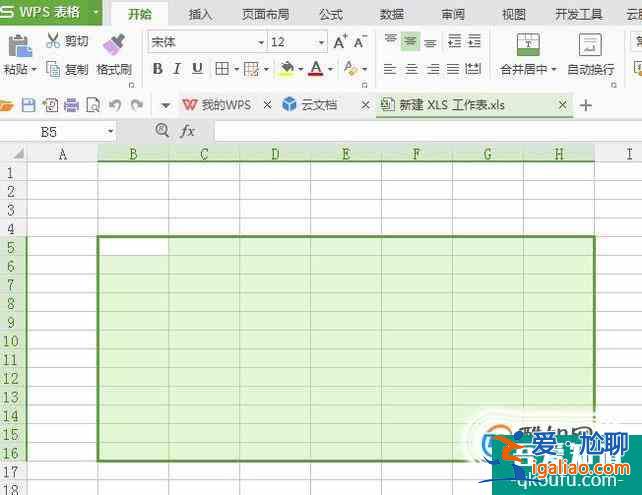Click the clear format eraser icon
Screen dimensions: 642x495
[x=350, y=69]
